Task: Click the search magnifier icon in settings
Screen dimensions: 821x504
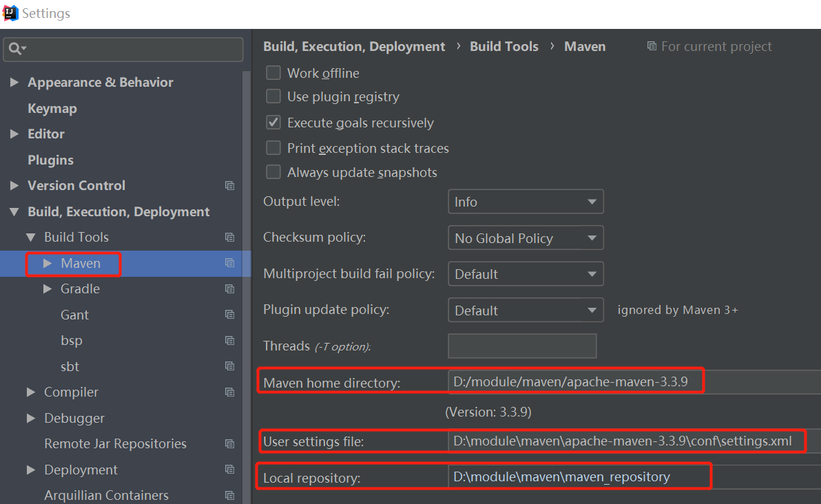Action: tap(14, 49)
